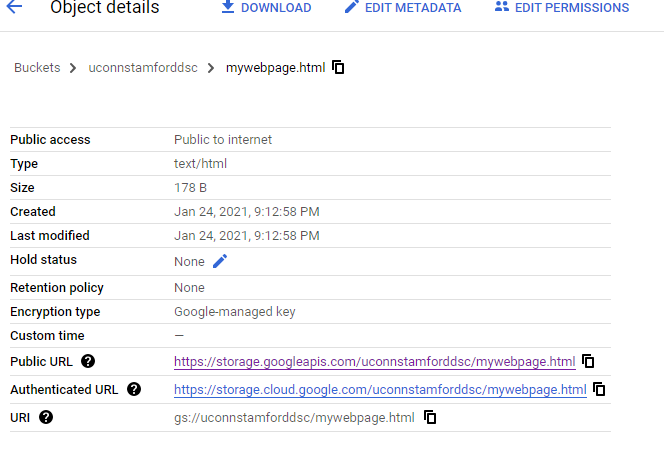Viewport: 664px width, 469px height.
Task: Go back using the left arrow icon
Action: click(14, 7)
